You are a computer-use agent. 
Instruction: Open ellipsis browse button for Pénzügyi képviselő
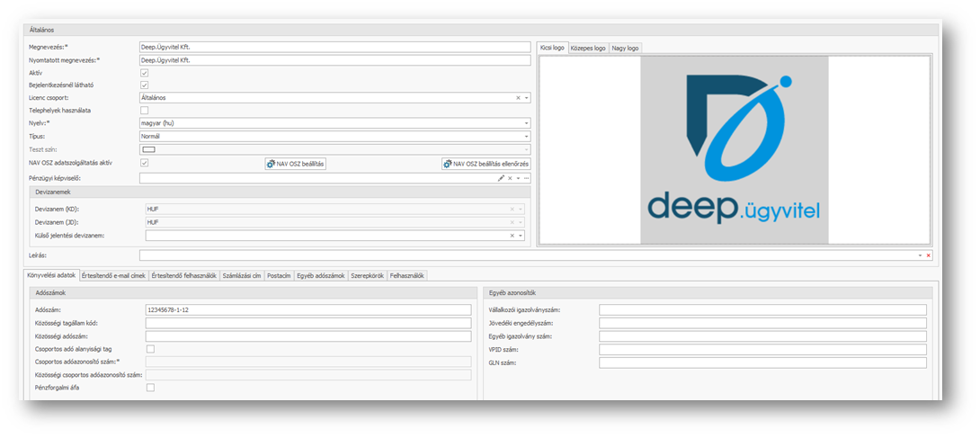point(527,178)
